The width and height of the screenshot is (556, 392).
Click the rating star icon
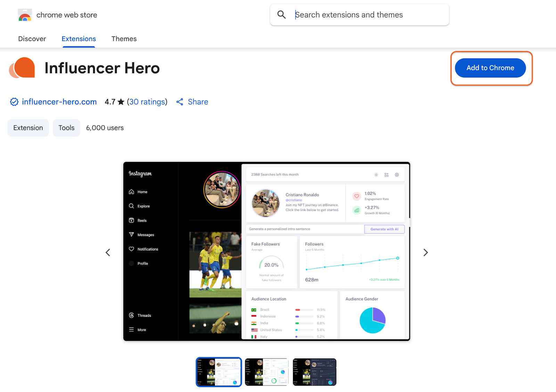tap(121, 102)
